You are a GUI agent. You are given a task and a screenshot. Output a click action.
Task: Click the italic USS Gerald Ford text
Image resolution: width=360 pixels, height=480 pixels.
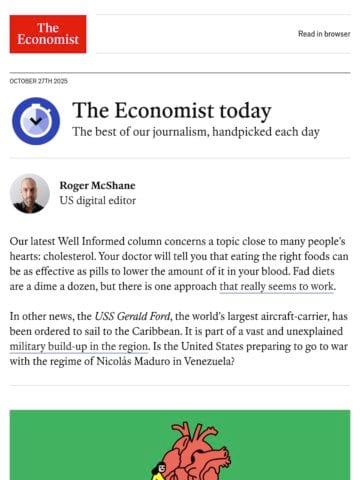[133, 316]
